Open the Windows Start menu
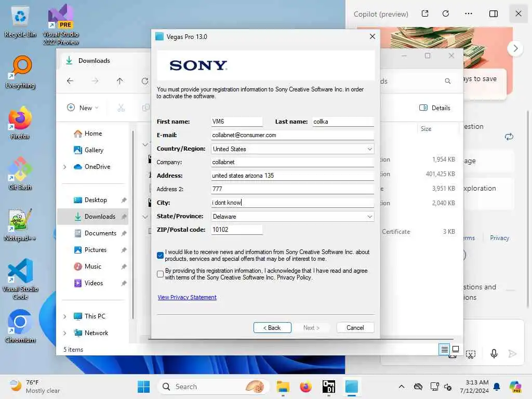 point(143,387)
